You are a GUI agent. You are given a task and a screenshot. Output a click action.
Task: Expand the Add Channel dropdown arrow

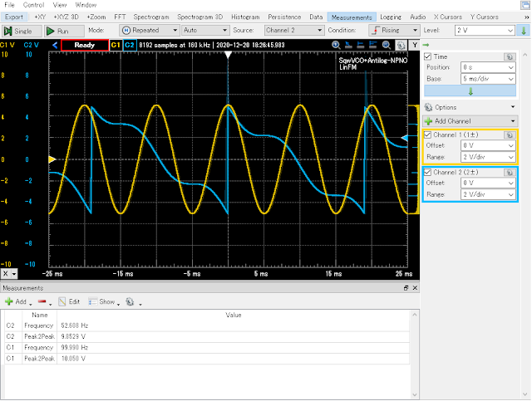pyautogui.click(x=513, y=121)
